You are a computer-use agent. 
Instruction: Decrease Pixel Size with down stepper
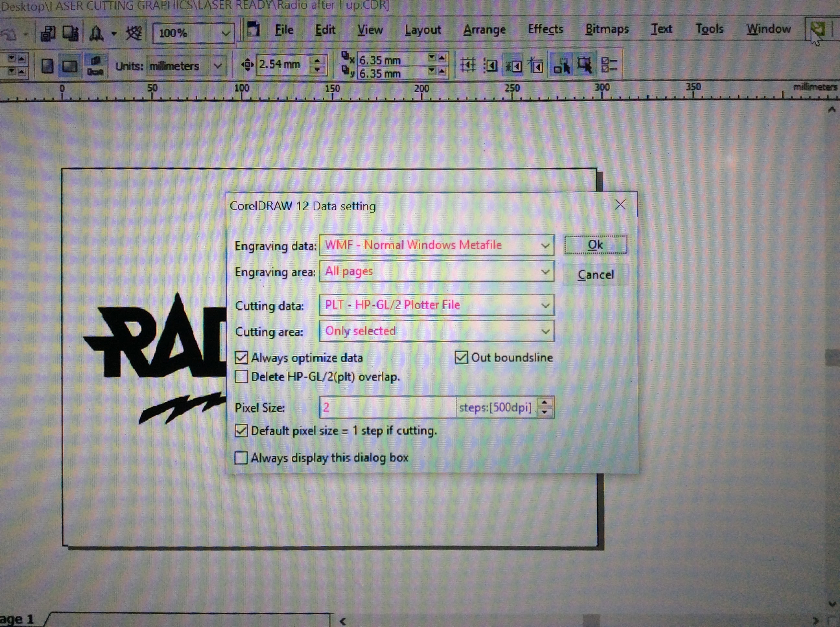pyautogui.click(x=545, y=412)
